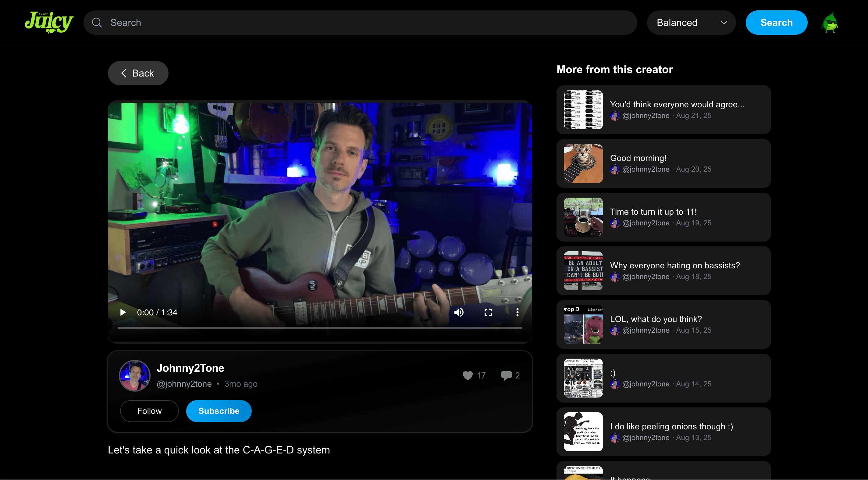The height and width of the screenshot is (480, 868).
Task: Open the "Good morning!" post
Action: pyautogui.click(x=664, y=163)
